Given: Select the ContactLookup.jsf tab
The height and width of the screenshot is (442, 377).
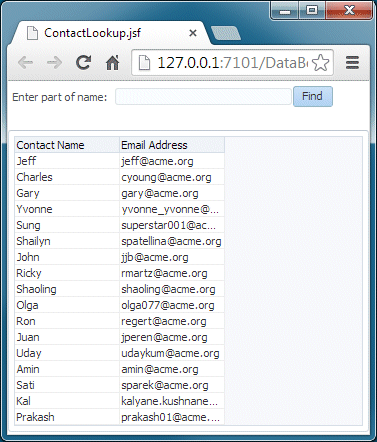Looking at the screenshot, I should click(110, 33).
